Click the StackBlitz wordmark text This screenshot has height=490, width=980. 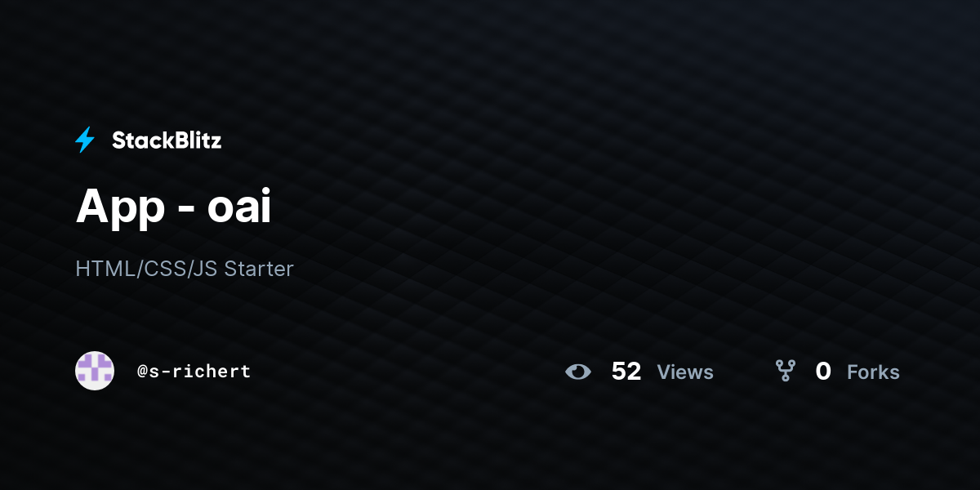pyautogui.click(x=167, y=140)
